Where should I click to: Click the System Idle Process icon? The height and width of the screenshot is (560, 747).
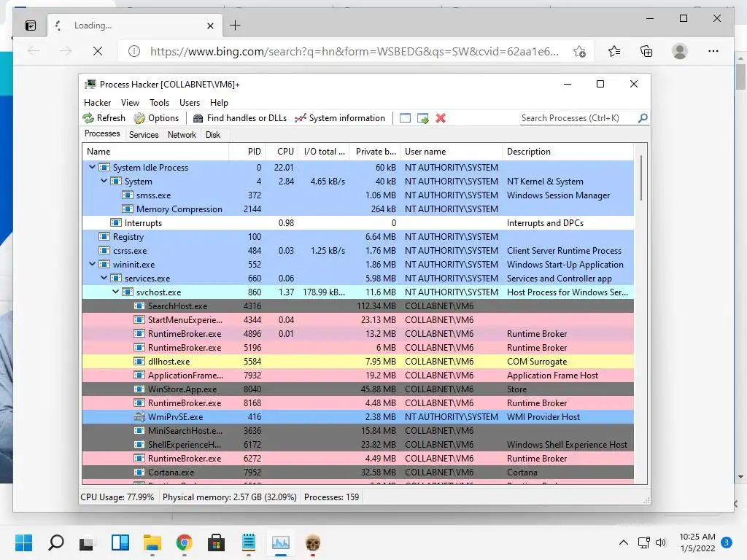(x=104, y=168)
